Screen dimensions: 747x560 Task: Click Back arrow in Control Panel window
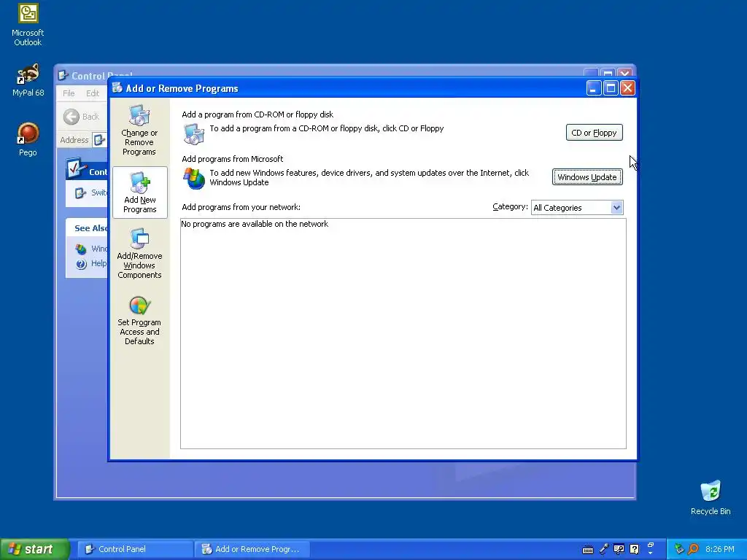click(71, 117)
